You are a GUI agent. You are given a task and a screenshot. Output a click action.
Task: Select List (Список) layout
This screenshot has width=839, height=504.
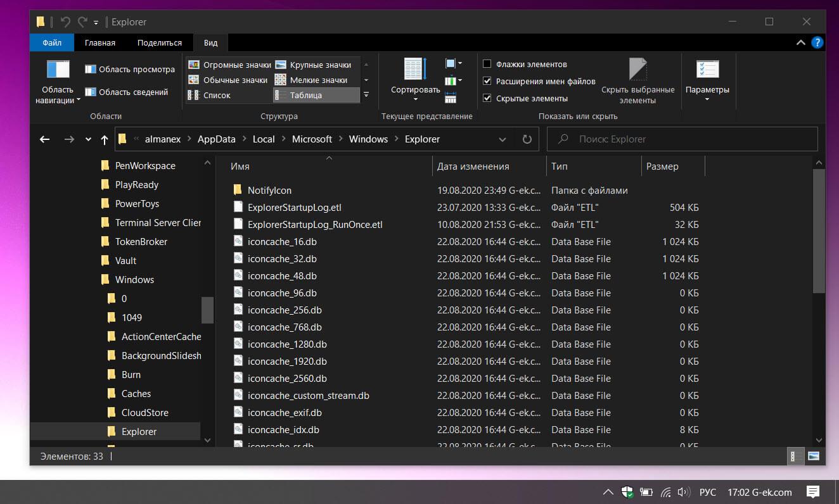click(x=210, y=95)
